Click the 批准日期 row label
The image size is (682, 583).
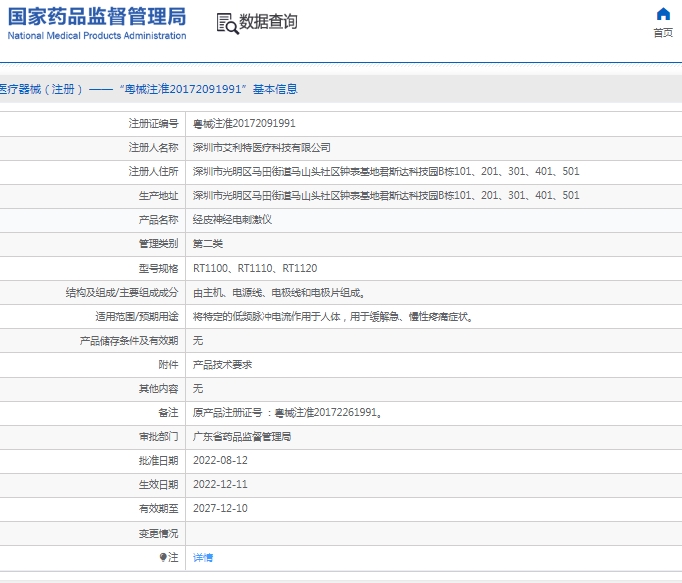159,460
